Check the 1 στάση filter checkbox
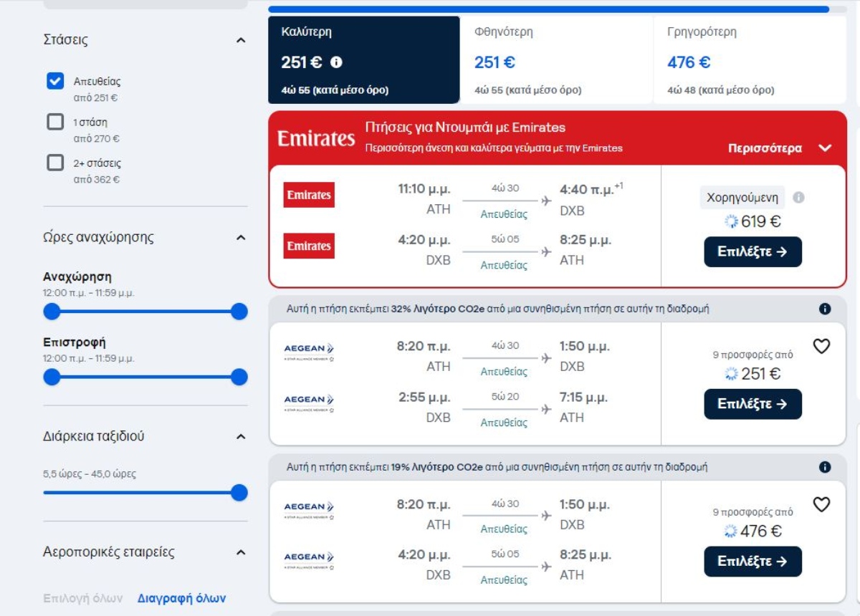The image size is (860, 616). pos(55,122)
